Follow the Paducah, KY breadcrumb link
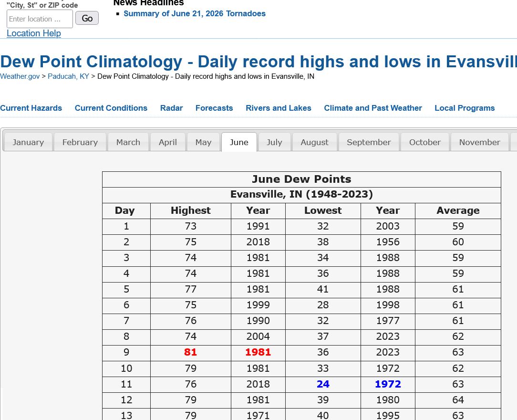The width and height of the screenshot is (517, 420). pos(68,76)
